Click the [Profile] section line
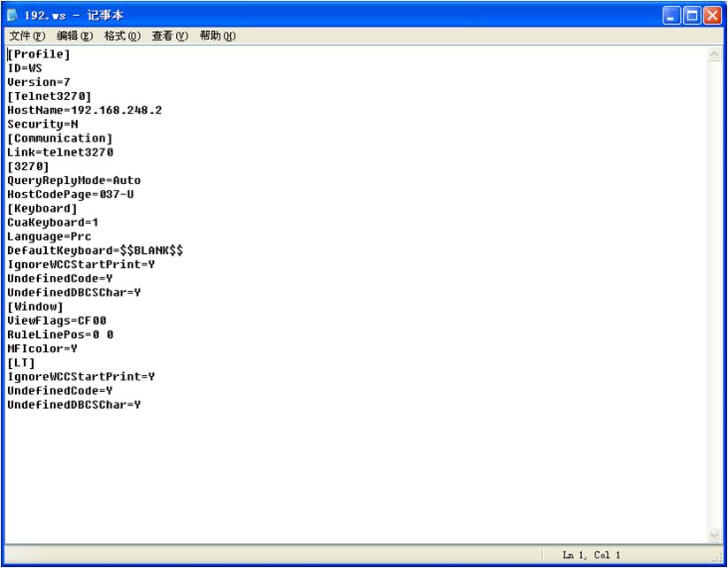 click(x=39, y=54)
